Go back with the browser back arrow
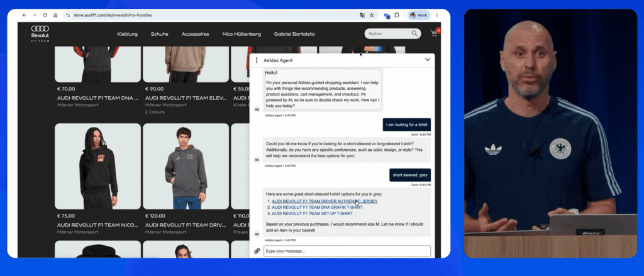 (25, 15)
